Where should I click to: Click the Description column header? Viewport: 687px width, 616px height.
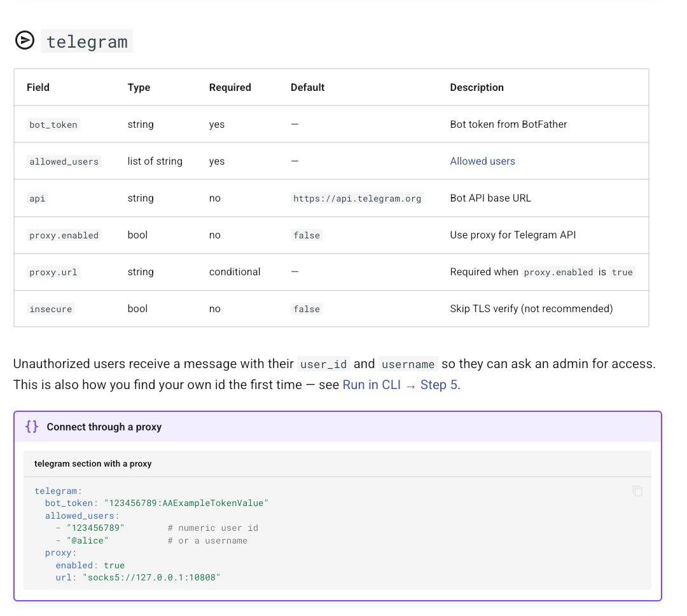[x=476, y=88]
